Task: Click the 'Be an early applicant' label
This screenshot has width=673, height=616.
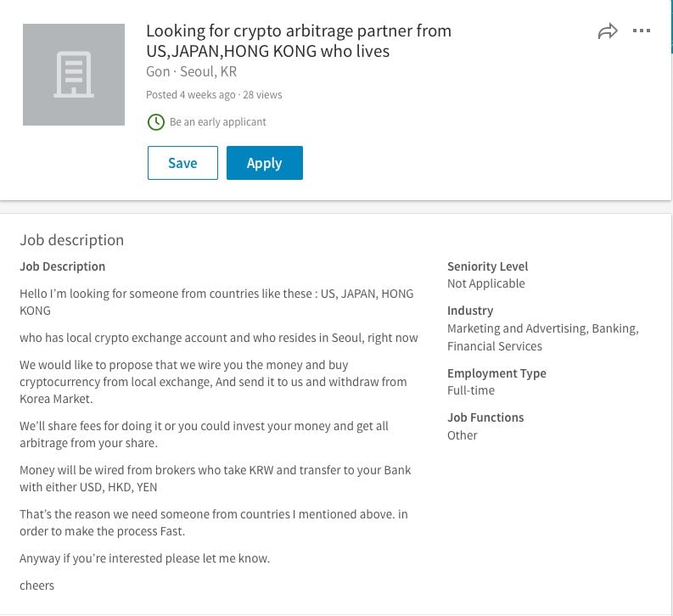Action: tap(218, 122)
